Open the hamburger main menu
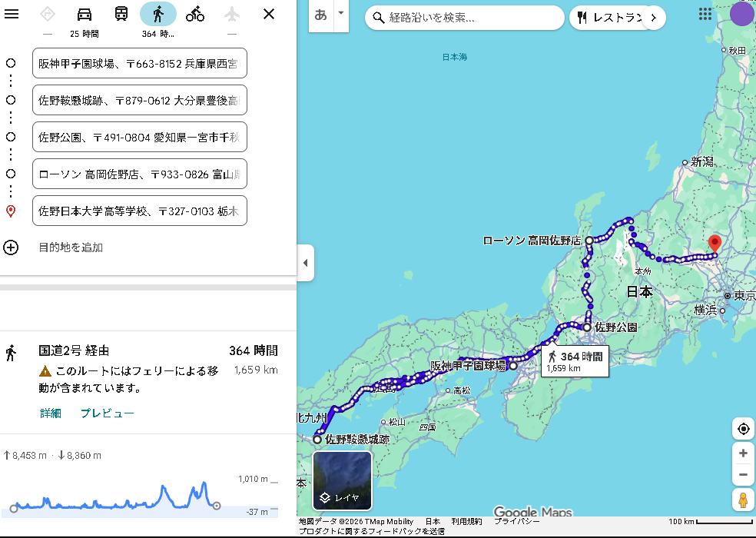The image size is (756, 538). tap(12, 14)
